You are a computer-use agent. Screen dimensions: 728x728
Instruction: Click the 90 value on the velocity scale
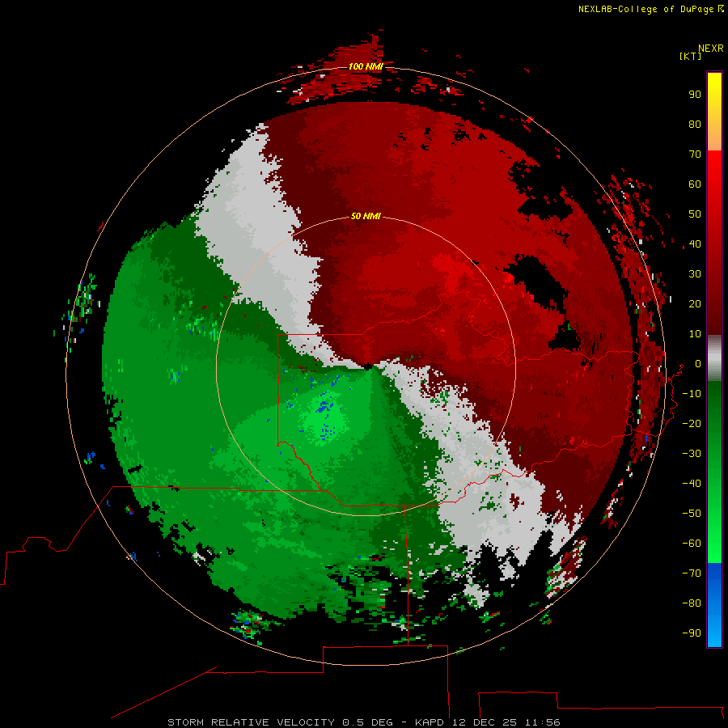coord(695,95)
